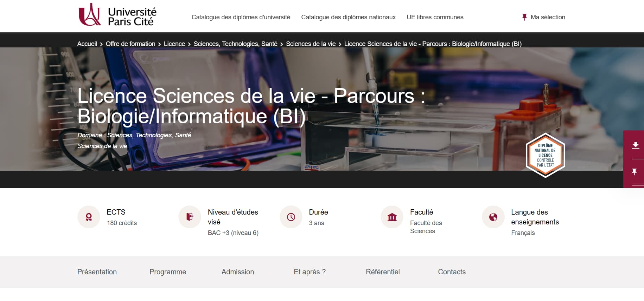Switch to the Référentiel tab
The height and width of the screenshot is (301, 644).
click(383, 272)
